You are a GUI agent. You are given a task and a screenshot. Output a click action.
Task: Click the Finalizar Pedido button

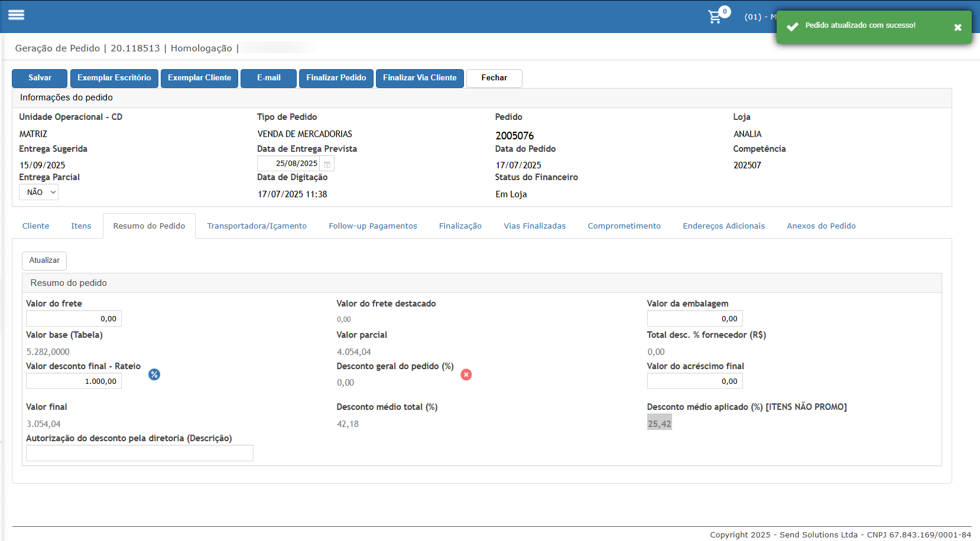(336, 78)
